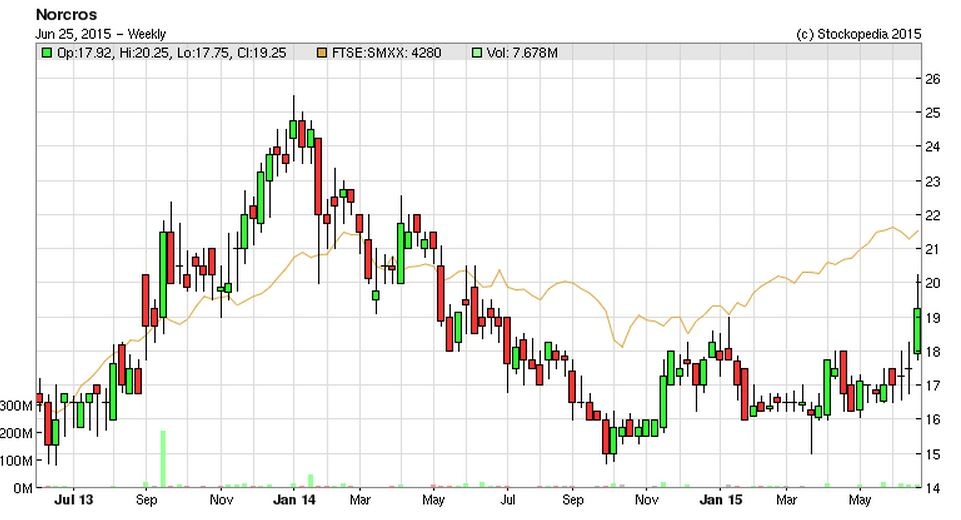This screenshot has height=520, width=961.
Task: Click the 14 price axis label
Action: tap(932, 488)
